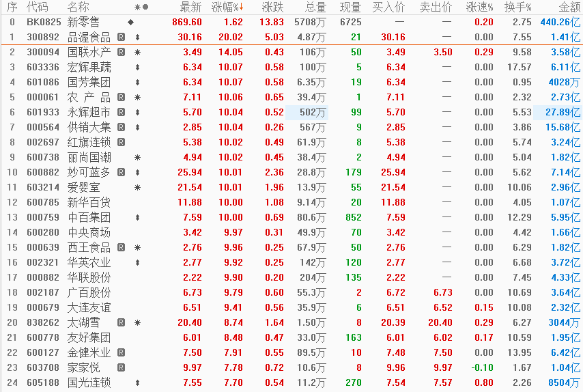Click the star marker icon for 丽尚国潮
The height and width of the screenshot is (392, 583).
pos(138,157)
